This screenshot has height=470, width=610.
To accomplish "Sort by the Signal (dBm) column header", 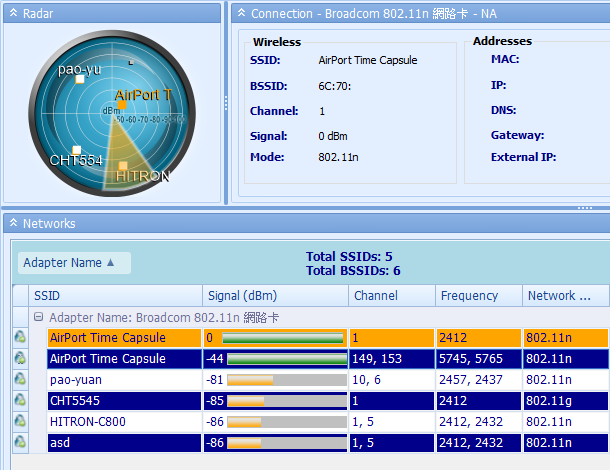I will 275,296.
